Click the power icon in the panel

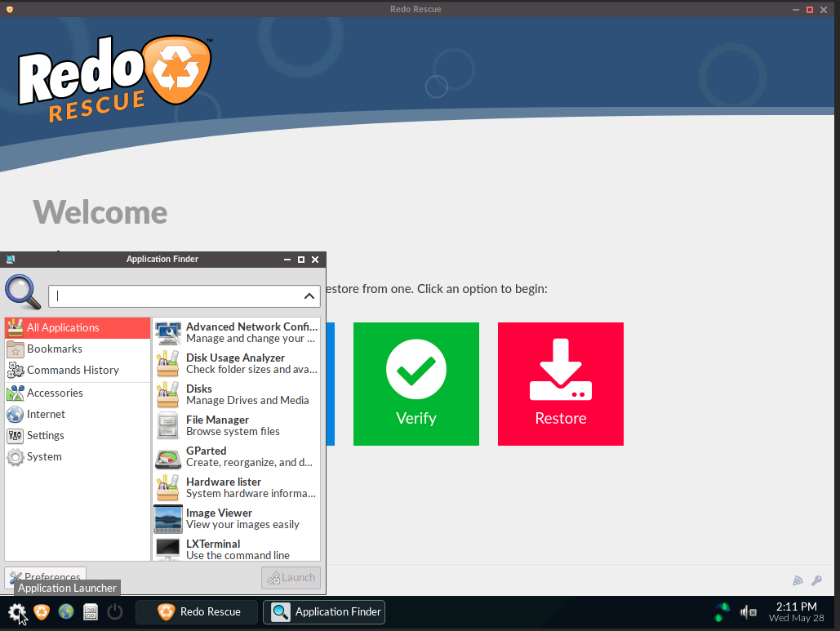tap(114, 611)
